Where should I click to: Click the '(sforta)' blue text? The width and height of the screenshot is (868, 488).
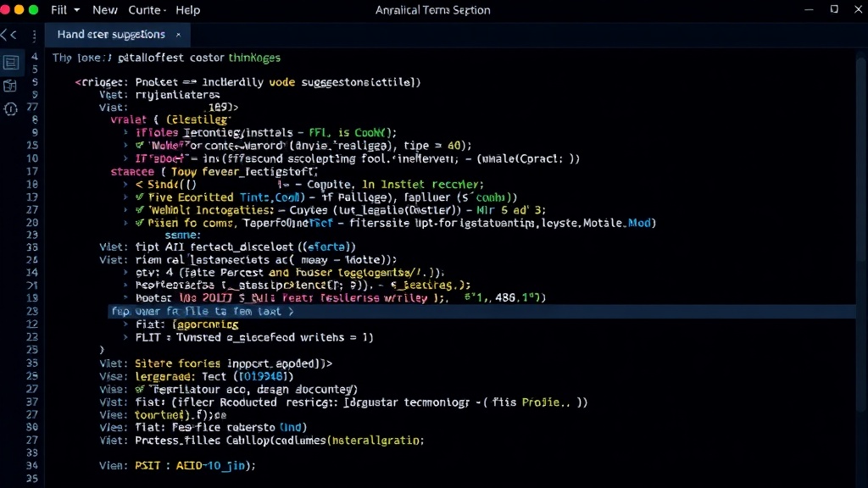click(x=329, y=247)
